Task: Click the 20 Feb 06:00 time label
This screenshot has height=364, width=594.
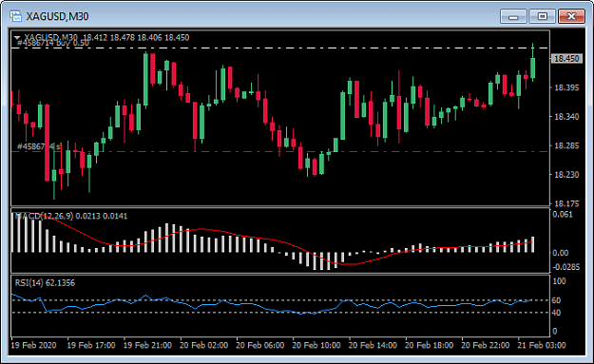Action: point(259,345)
